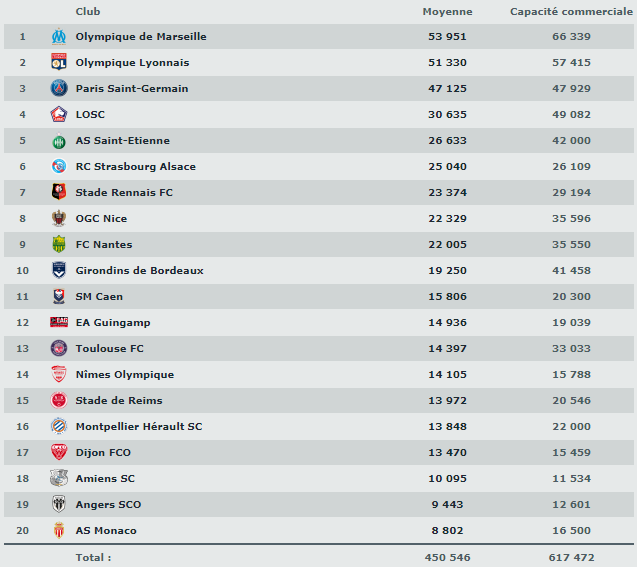Screen dimensions: 637x567
Task: Click the Toulouse FC crest icon
Action: (58, 348)
